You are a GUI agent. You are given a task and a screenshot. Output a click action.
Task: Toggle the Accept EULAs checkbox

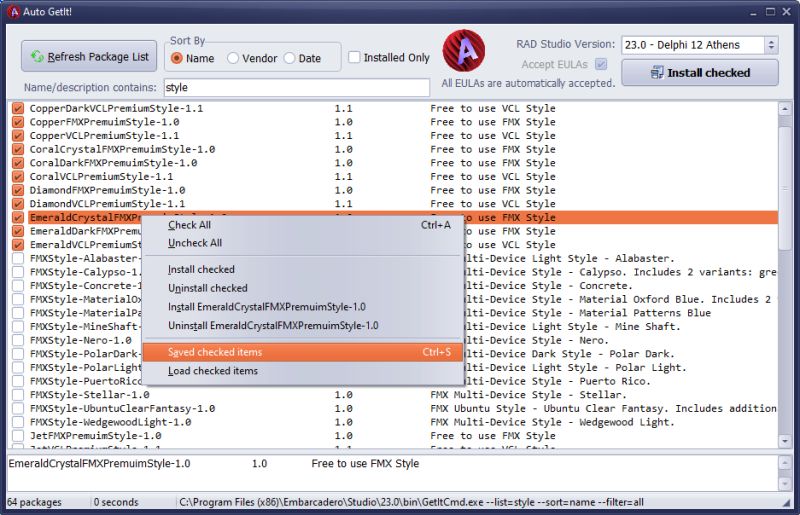601,64
